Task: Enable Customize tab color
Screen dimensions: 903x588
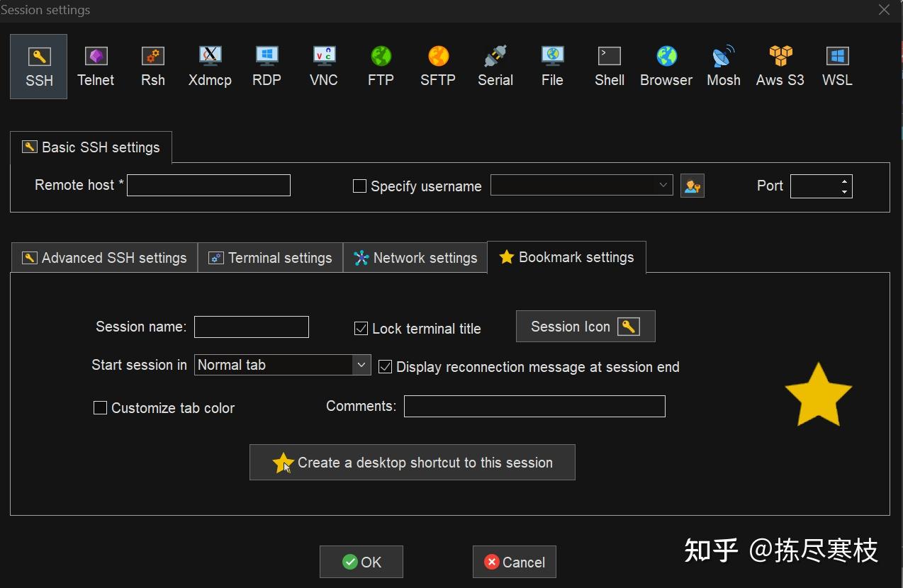Action: tap(100, 407)
